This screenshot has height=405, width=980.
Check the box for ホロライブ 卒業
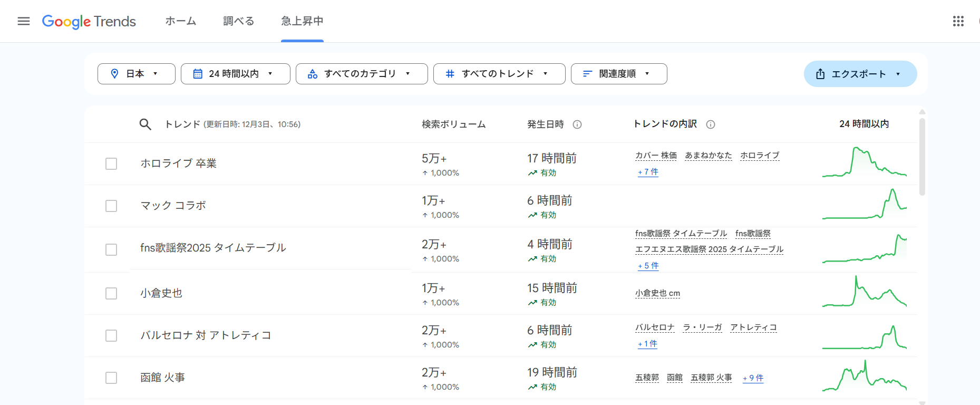(111, 164)
